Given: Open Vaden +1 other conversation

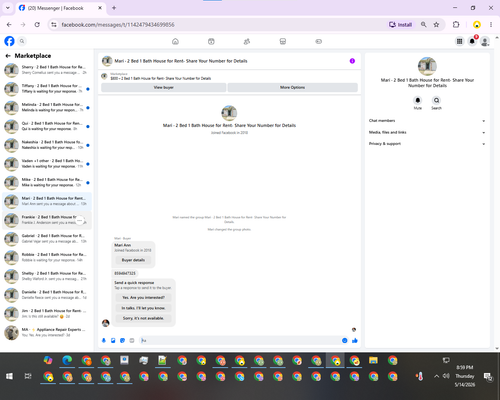Looking at the screenshot, I should [x=47, y=164].
